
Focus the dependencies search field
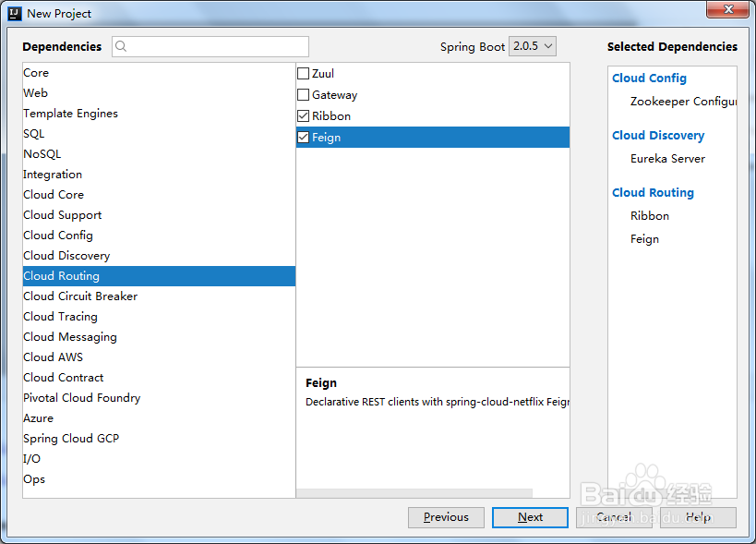210,46
